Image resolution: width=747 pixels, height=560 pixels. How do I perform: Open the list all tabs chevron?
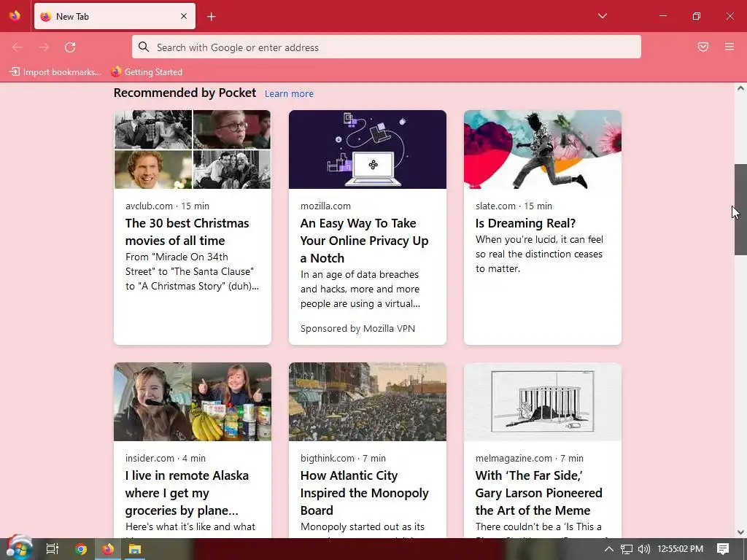click(602, 16)
